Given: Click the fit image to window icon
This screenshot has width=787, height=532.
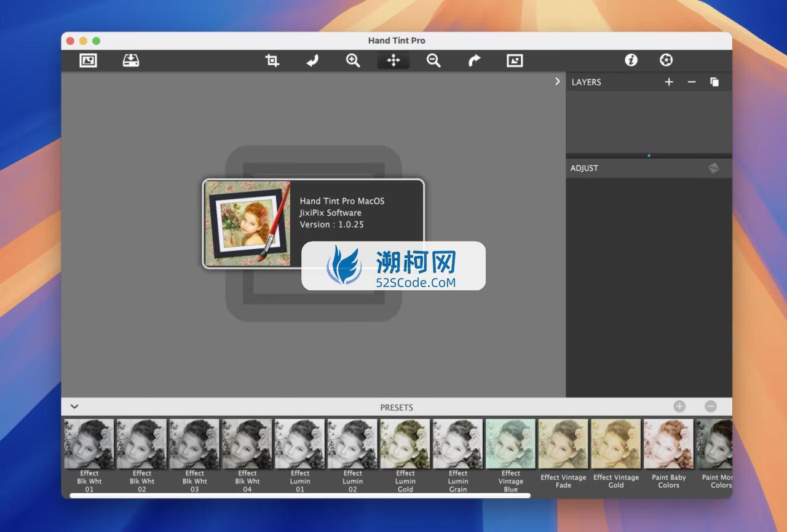Looking at the screenshot, I should (515, 60).
